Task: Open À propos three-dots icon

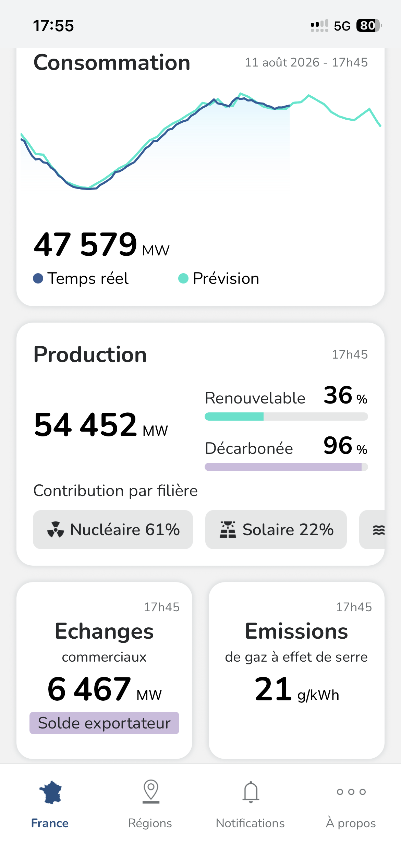Action: [x=351, y=792]
